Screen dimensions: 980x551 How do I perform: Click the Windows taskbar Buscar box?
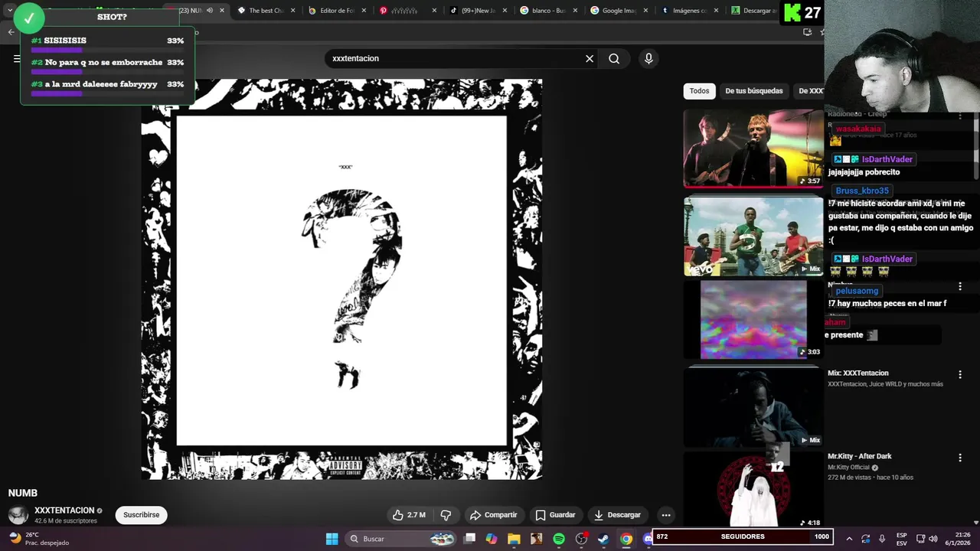400,539
